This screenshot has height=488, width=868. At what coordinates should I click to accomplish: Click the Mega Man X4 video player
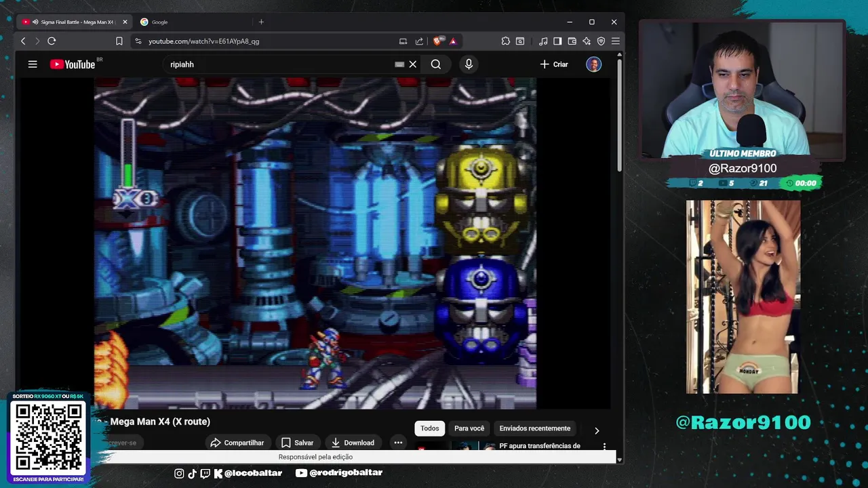click(315, 243)
